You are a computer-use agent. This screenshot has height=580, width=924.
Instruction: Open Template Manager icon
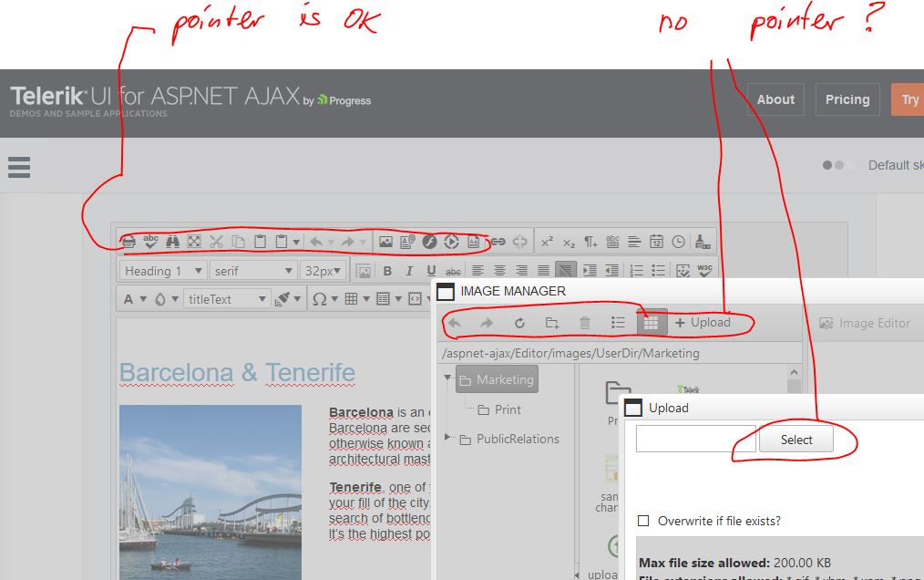point(473,242)
